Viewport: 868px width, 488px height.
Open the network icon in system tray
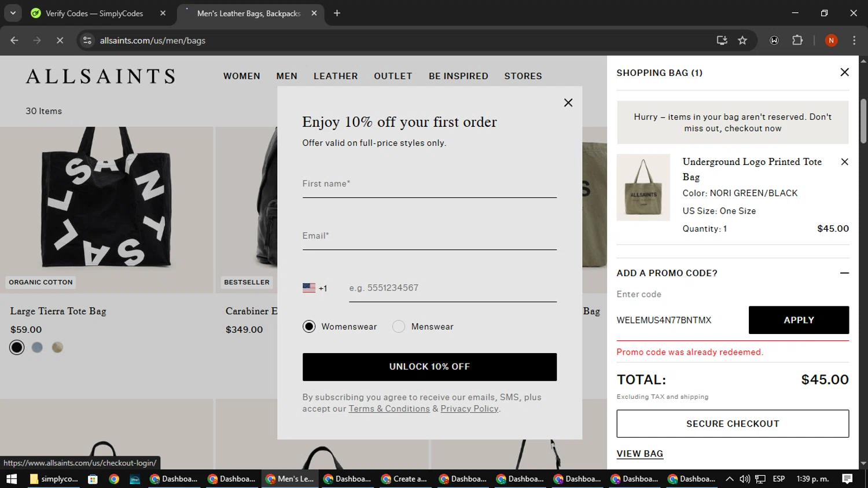(760, 479)
